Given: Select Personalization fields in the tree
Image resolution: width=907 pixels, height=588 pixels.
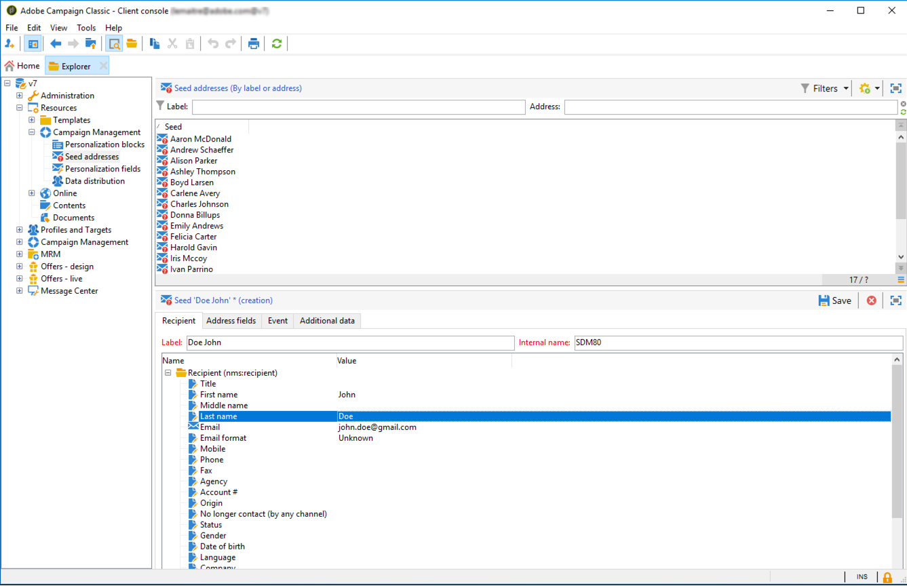Looking at the screenshot, I should point(102,169).
